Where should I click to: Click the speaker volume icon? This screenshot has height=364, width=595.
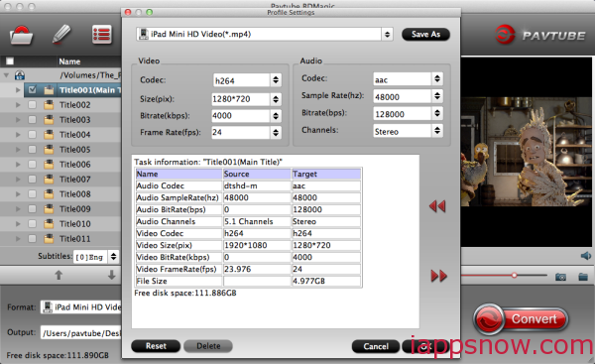point(586,256)
